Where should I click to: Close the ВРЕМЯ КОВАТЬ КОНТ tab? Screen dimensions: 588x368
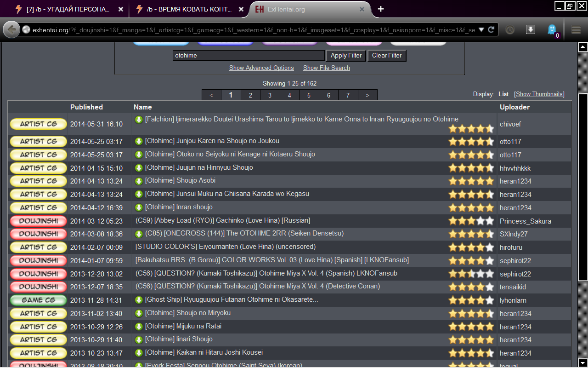click(x=241, y=9)
